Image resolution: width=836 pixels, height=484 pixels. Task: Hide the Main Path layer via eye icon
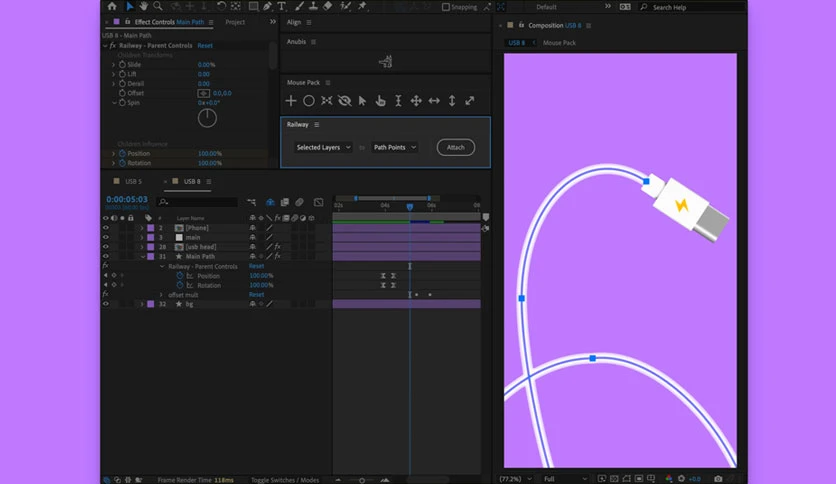106,256
